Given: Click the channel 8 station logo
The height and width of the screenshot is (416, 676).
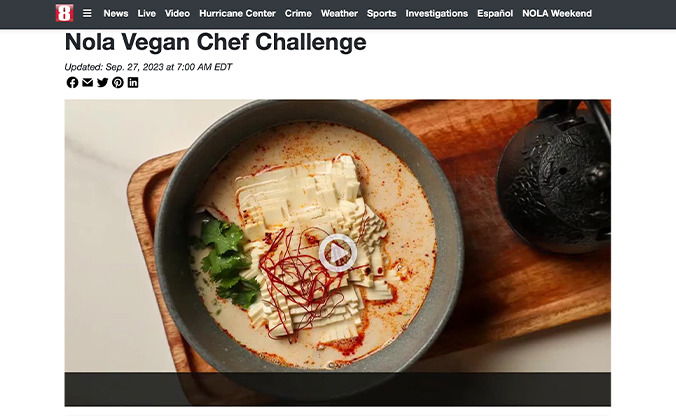Looking at the screenshot, I should tap(64, 13).
